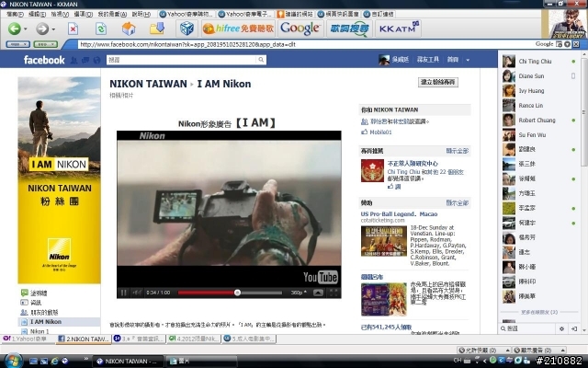Click the chat friend search field
Viewport: 588px width, 368px height.
529,328
